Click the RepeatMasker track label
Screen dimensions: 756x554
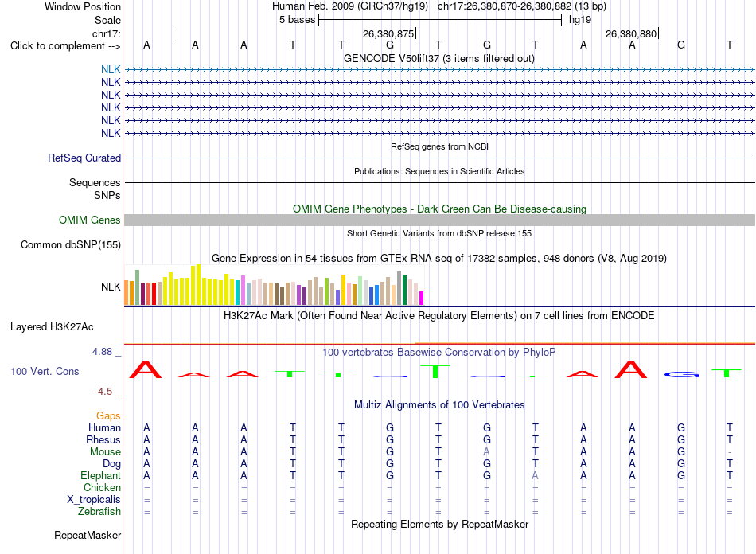click(88, 535)
